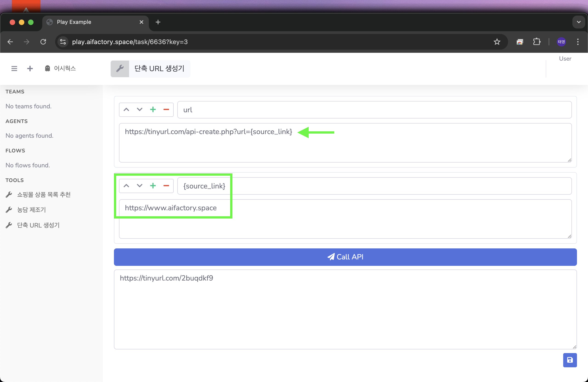Click the address bar URL play.aifactory.space
This screenshot has height=382, width=588.
[130, 42]
